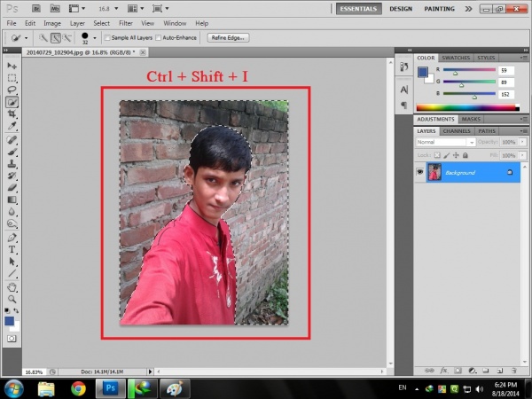
Task: Enable Sample All Layers checkbox
Action: (107, 37)
